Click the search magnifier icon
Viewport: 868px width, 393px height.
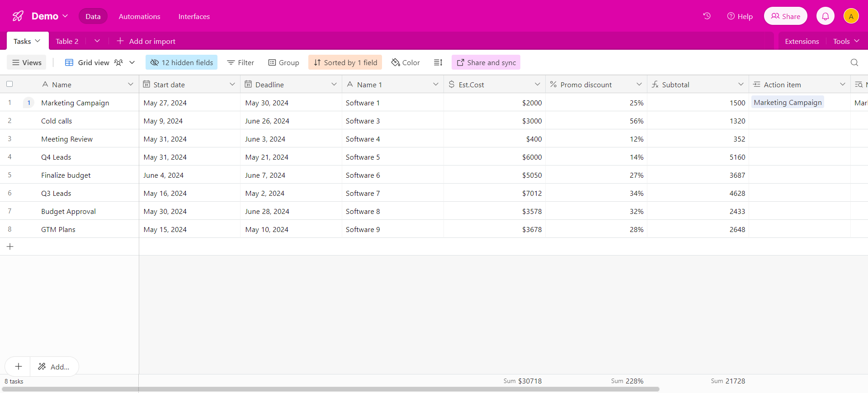click(854, 62)
